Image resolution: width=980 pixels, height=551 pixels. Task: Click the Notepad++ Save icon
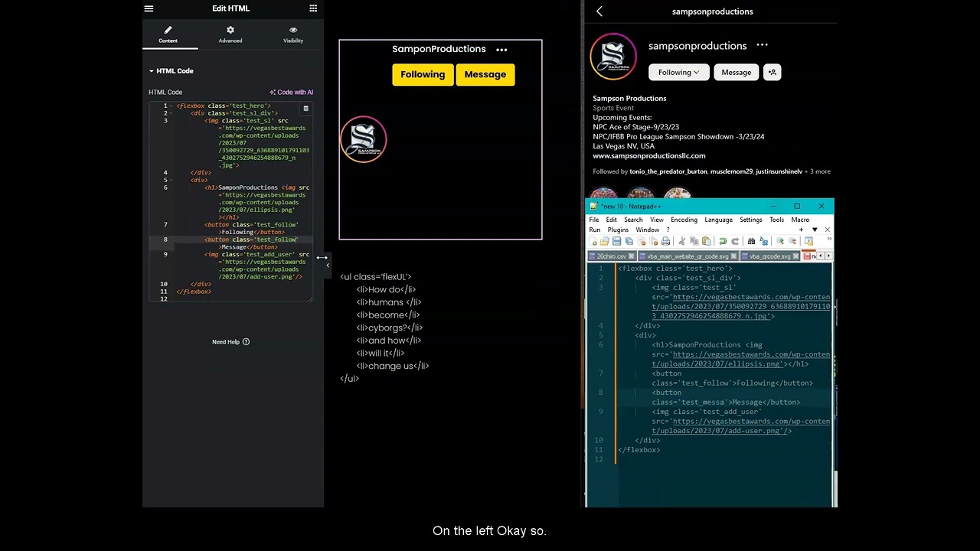point(616,241)
